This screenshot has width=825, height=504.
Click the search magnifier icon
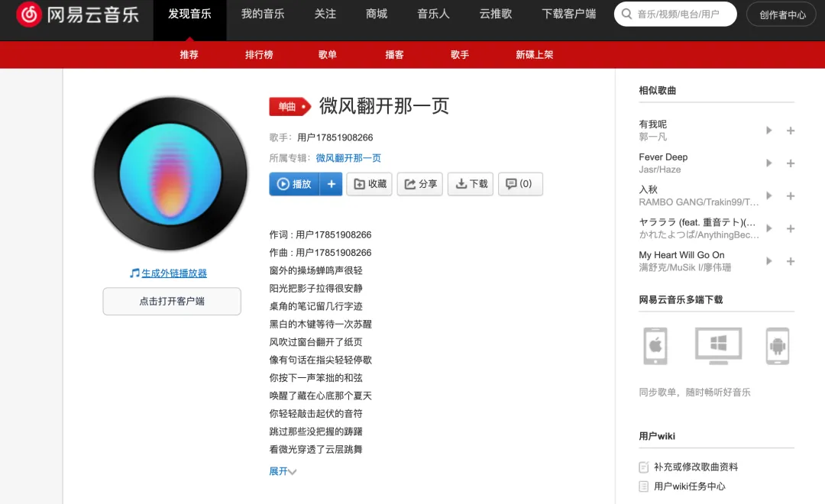pyautogui.click(x=626, y=14)
